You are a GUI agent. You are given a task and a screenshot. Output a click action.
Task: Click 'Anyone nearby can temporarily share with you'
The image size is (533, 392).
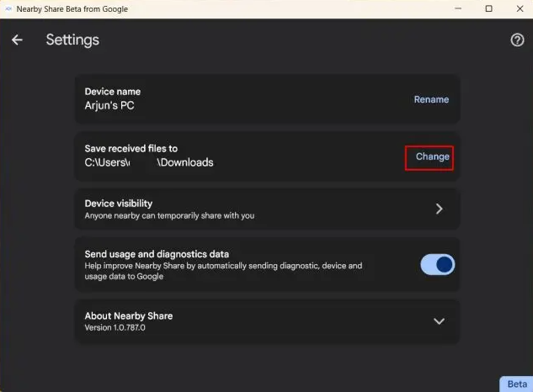coord(169,215)
